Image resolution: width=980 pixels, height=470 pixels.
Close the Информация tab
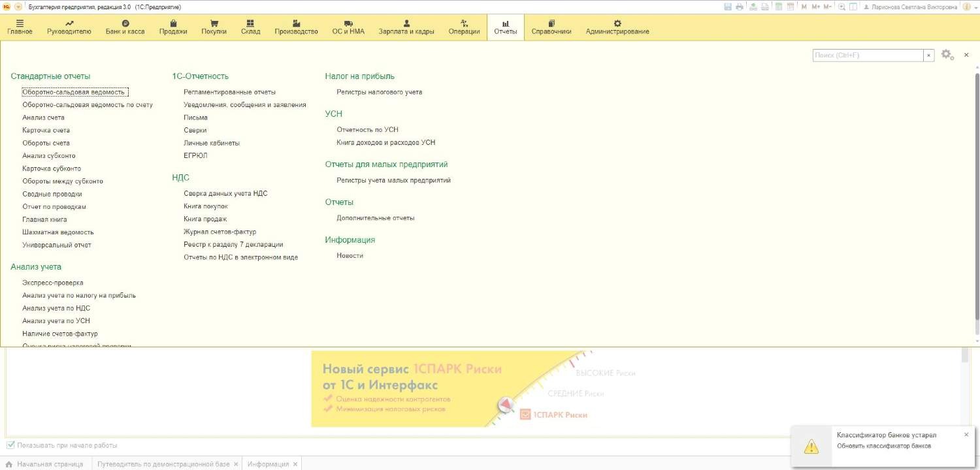click(x=295, y=464)
